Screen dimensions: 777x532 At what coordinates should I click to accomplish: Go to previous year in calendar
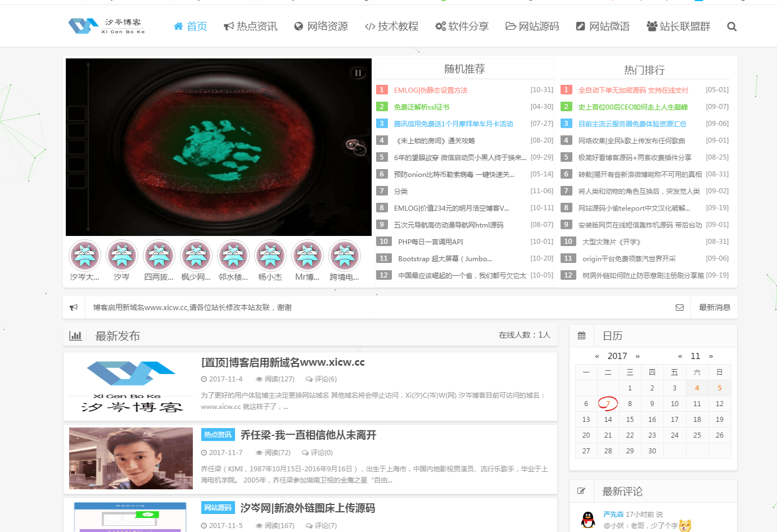pyautogui.click(x=597, y=356)
